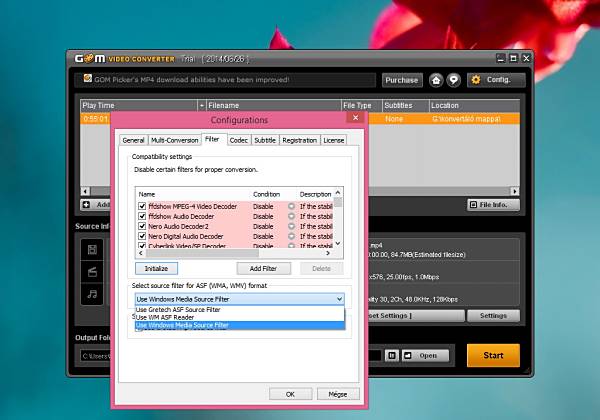Image resolution: width=600 pixels, height=420 pixels.
Task: Open Config. gear settings button
Action: pos(496,80)
